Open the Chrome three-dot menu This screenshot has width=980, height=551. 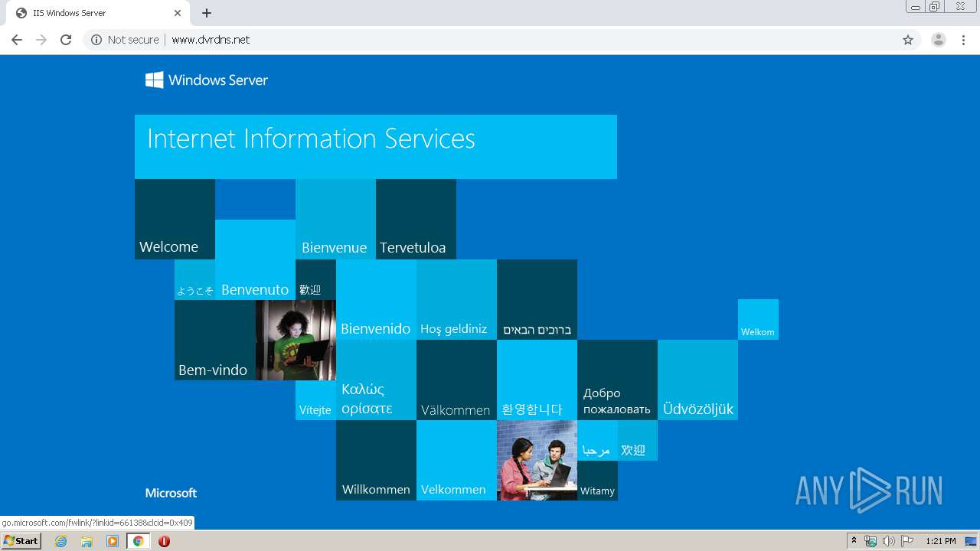[x=964, y=40]
